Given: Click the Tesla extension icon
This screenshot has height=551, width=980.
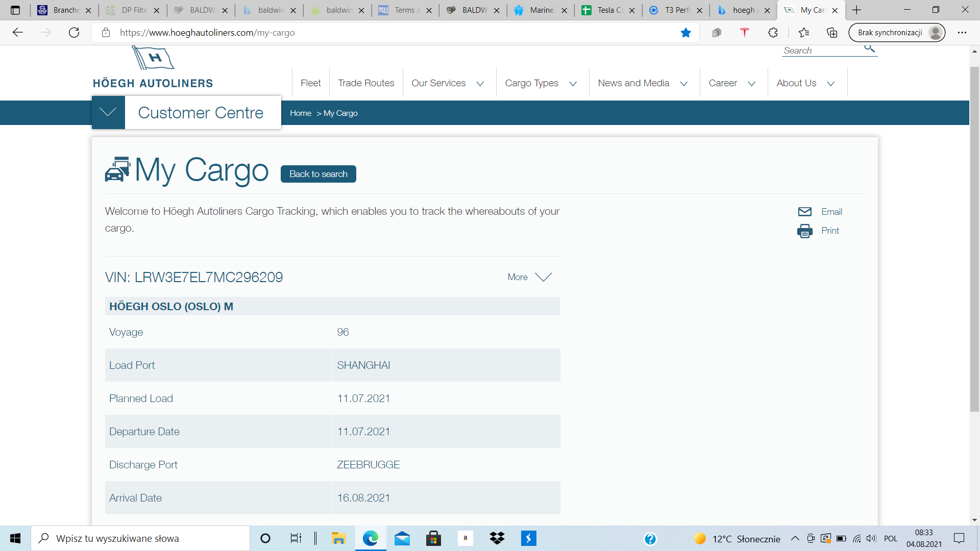Looking at the screenshot, I should click(x=744, y=33).
